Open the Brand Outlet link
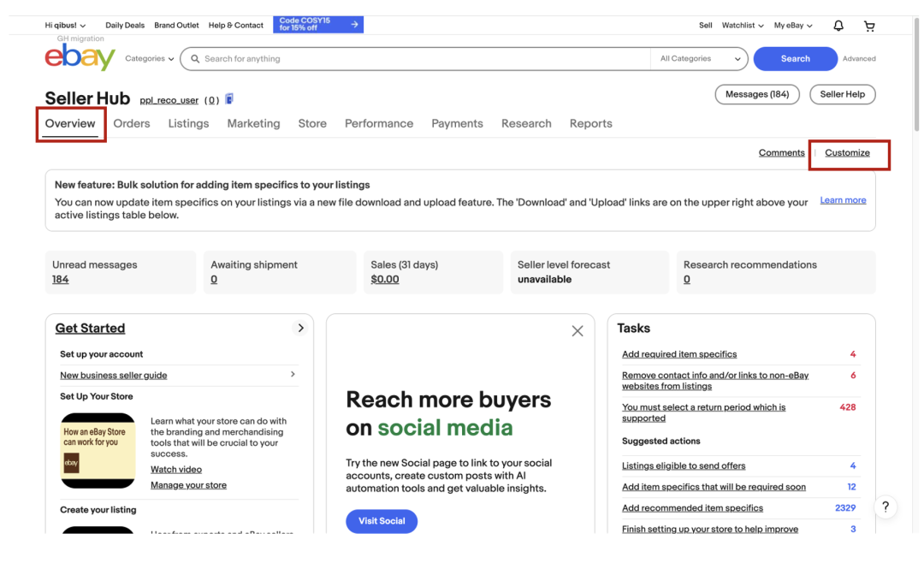 (x=176, y=26)
